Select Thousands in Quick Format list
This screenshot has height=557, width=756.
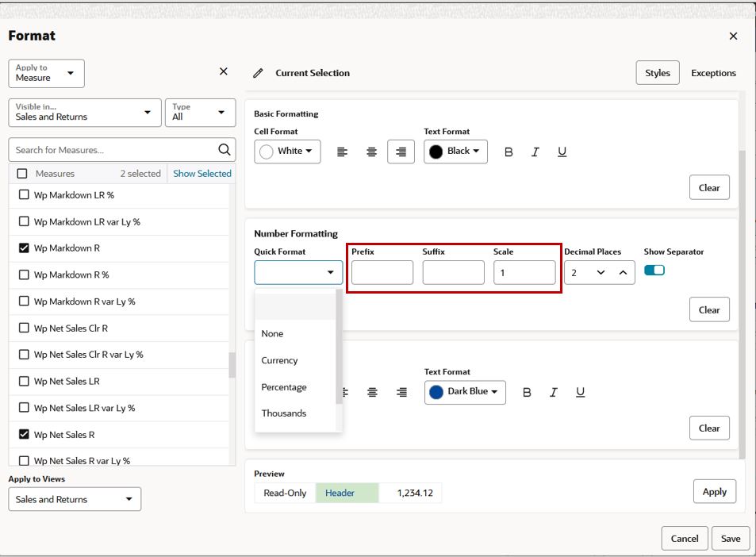[295, 413]
